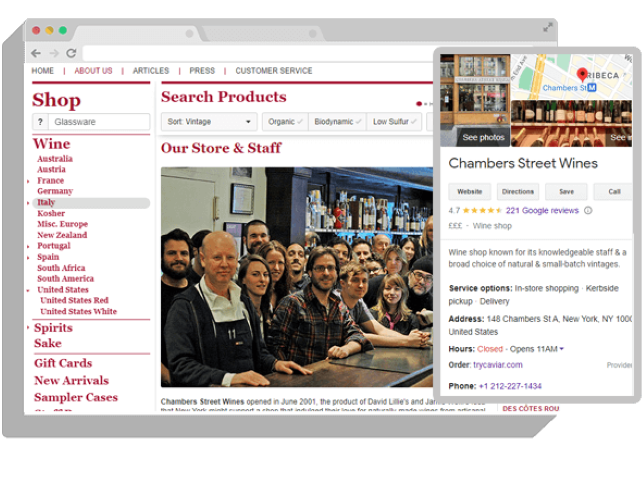Reload the page with the refresh icon
This screenshot has height=480, width=644.
click(71, 53)
